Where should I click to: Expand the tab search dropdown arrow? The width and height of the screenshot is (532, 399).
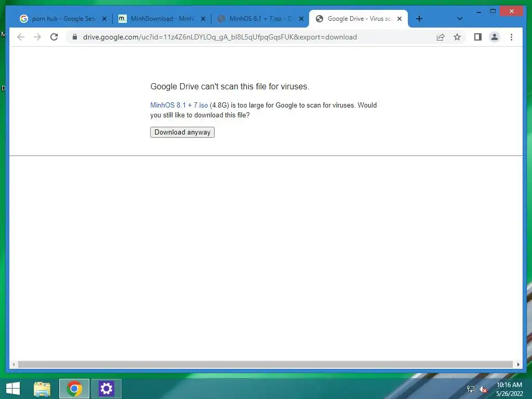[459, 19]
